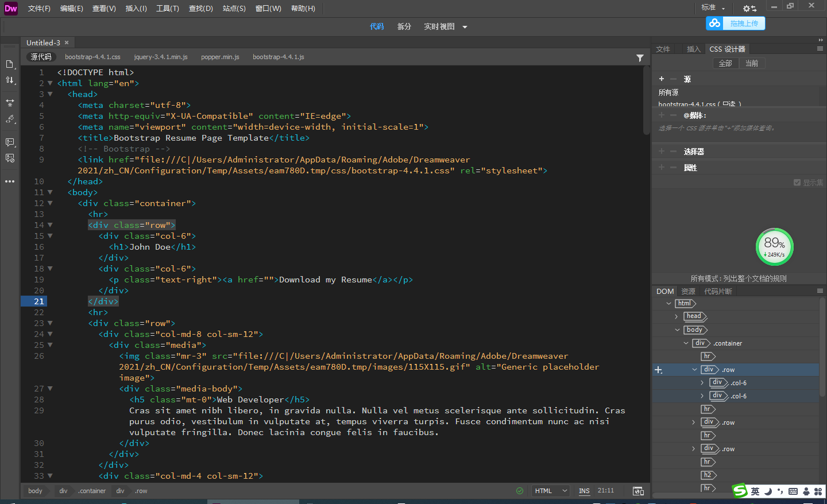This screenshot has height=504, width=827.
Task: Toggle INS insert mode in status bar
Action: (x=584, y=491)
